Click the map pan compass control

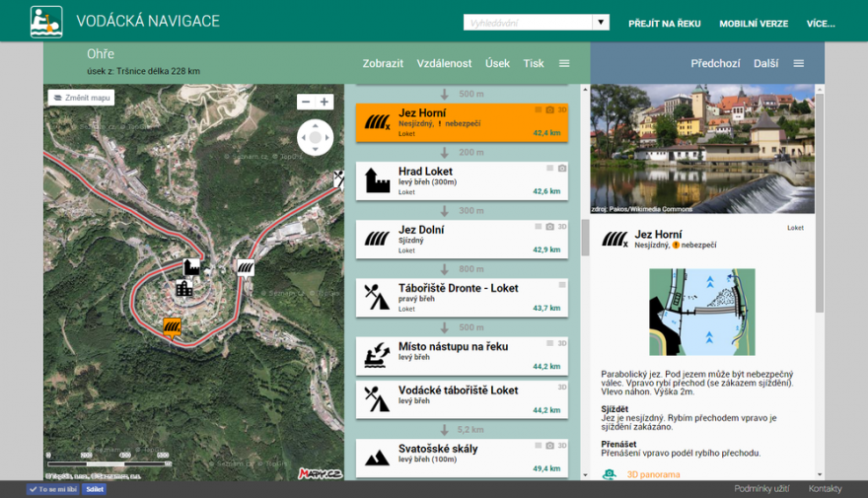click(x=316, y=138)
